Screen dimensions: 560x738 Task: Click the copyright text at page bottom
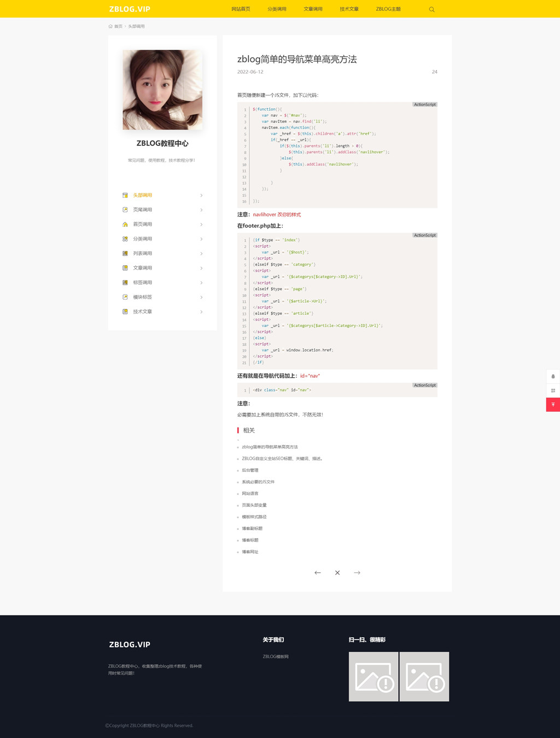[x=149, y=725]
